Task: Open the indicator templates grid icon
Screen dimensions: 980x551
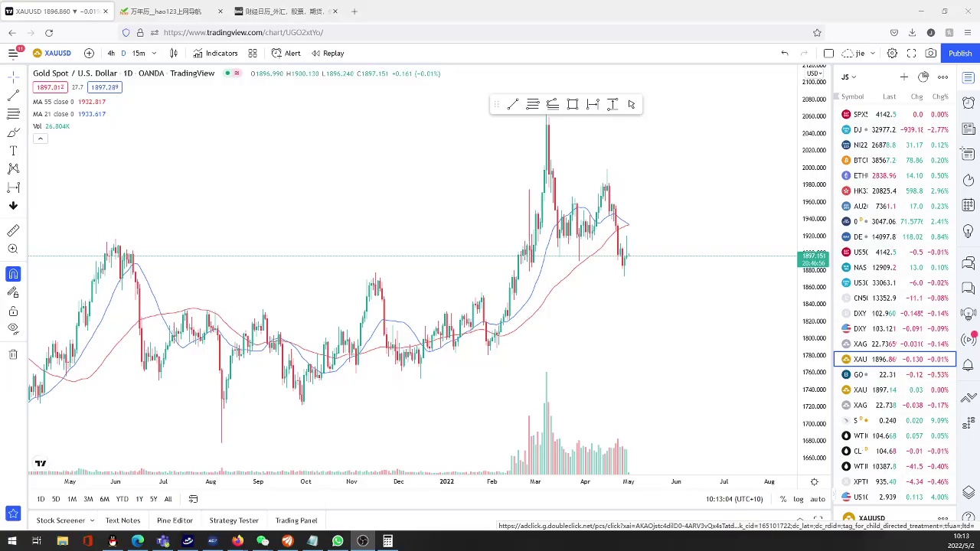Action: (252, 53)
